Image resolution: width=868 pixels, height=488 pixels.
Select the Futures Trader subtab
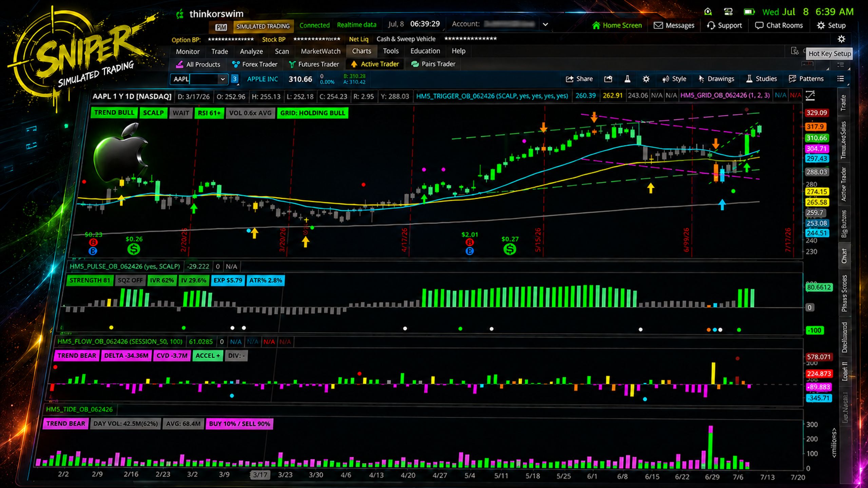click(x=314, y=64)
